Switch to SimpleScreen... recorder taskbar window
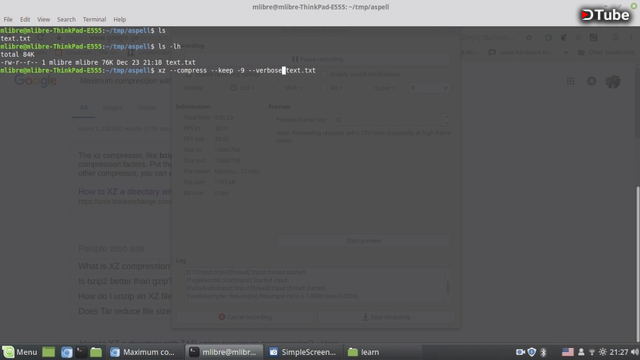640x360 pixels. point(303,352)
